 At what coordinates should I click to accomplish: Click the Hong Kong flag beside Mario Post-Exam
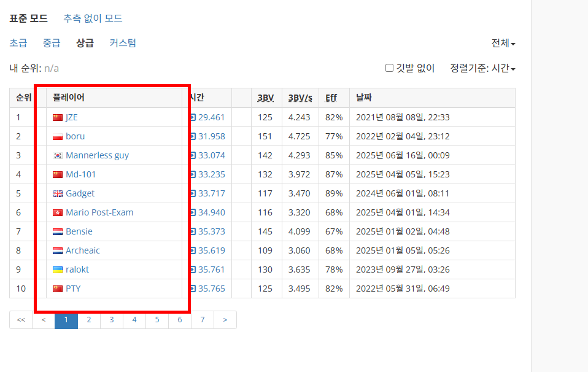58,212
